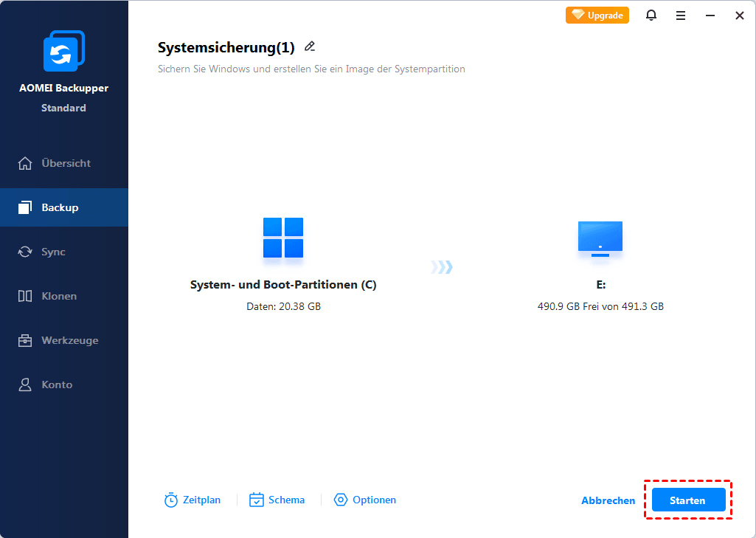756x538 pixels.
Task: Click the destination text 490.9 GB Frei von 491.3 GB
Action: [x=601, y=307]
